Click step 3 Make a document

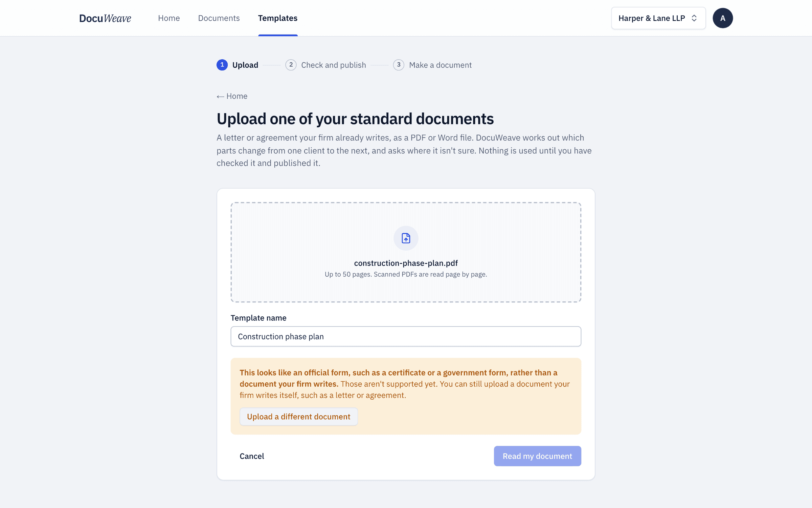coord(432,65)
